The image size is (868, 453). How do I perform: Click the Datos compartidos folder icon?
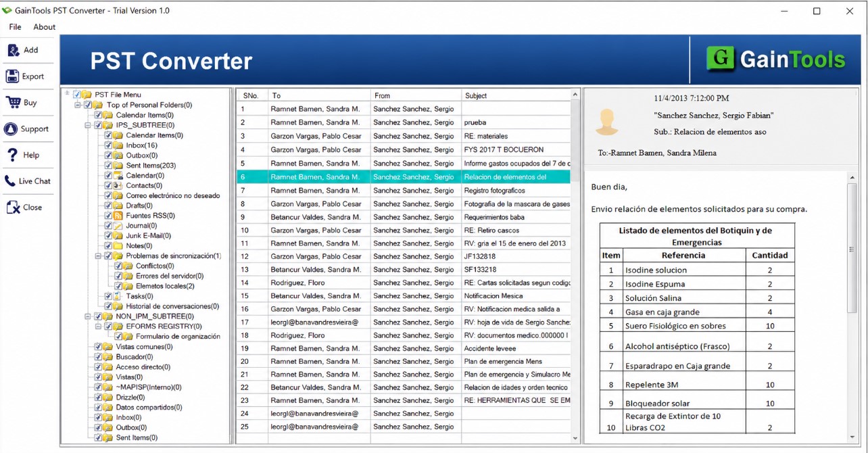tap(108, 408)
